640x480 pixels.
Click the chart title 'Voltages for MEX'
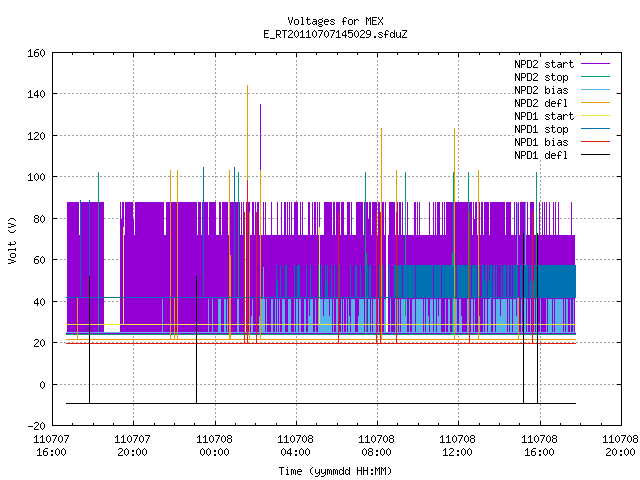(x=335, y=21)
